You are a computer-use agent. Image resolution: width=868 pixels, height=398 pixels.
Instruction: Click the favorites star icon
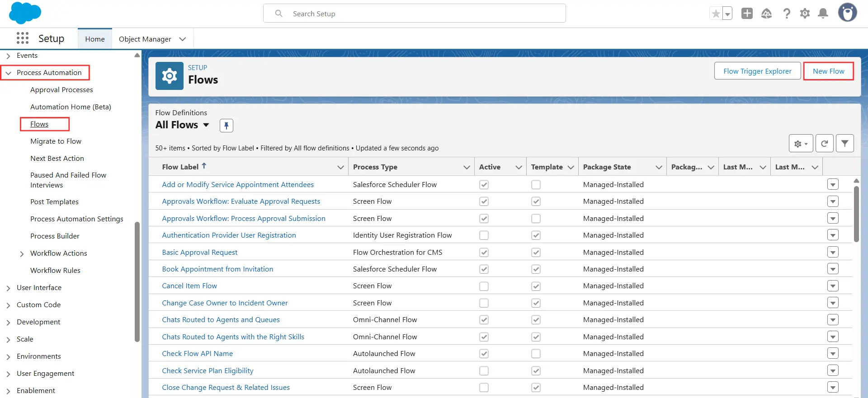716,14
